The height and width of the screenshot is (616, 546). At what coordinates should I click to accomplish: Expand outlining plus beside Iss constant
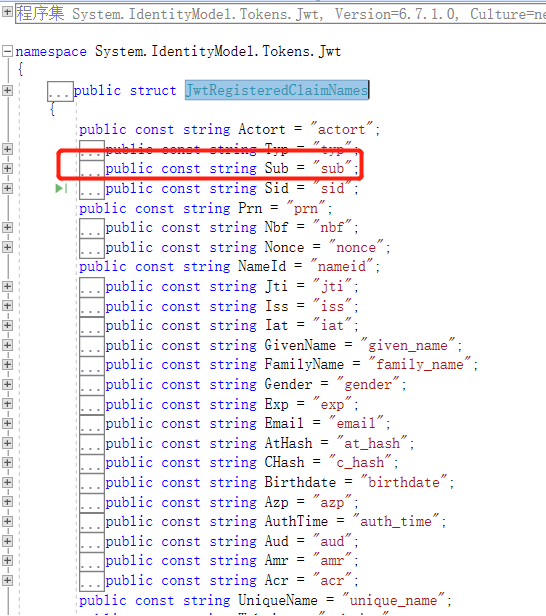tap(7, 306)
